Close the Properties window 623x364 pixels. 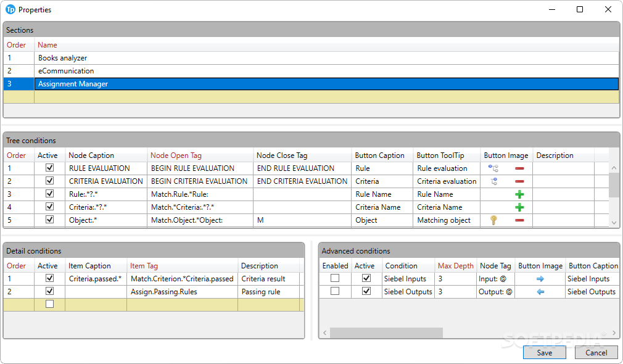pos(608,9)
